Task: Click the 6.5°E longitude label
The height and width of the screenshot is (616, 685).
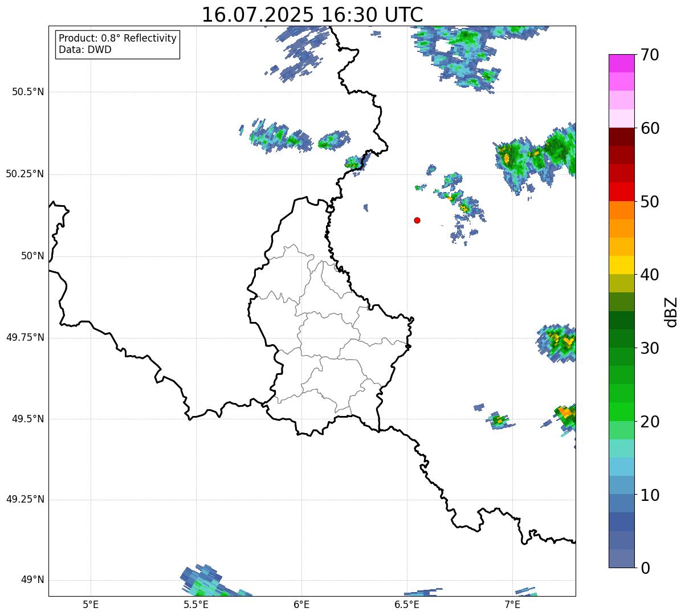Action: (407, 604)
